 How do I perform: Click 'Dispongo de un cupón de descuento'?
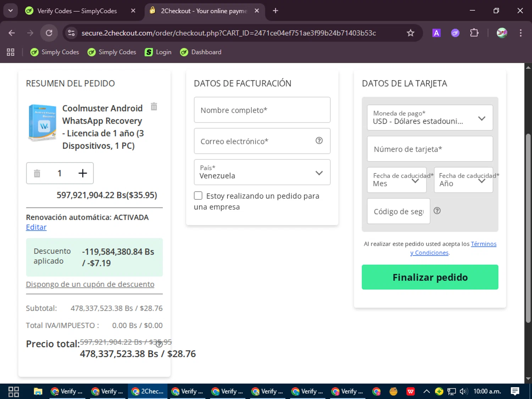(x=90, y=284)
